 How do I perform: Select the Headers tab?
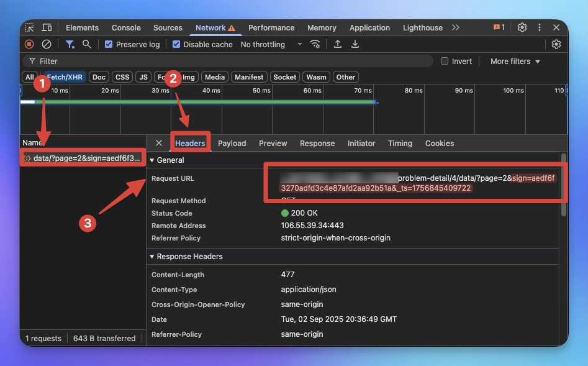[x=190, y=143]
